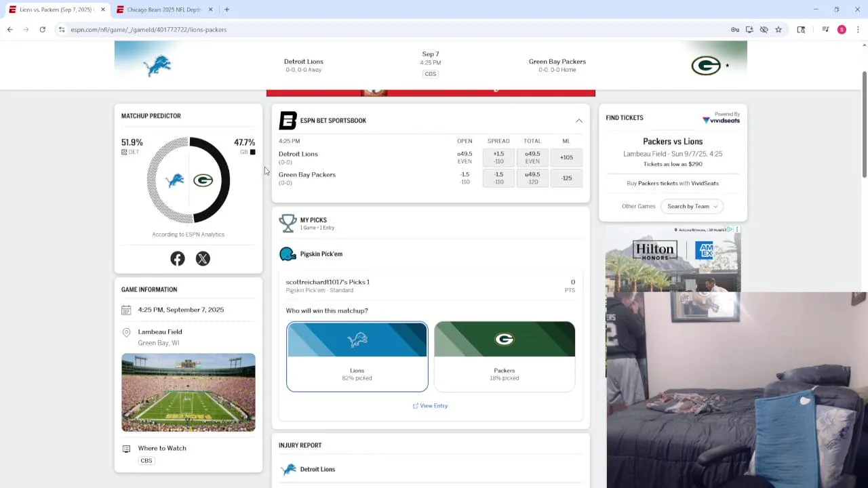The image size is (868, 488).
Task: Select Lions +105 moneyline
Action: [x=566, y=157]
